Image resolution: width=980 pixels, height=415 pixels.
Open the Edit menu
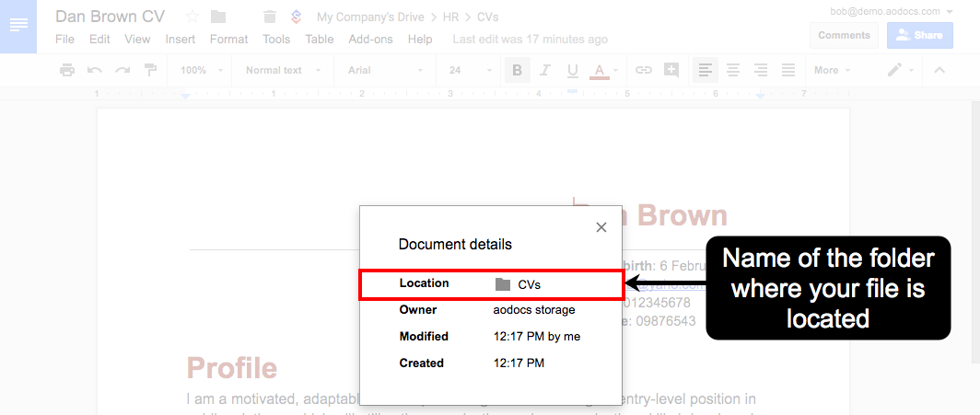99,40
